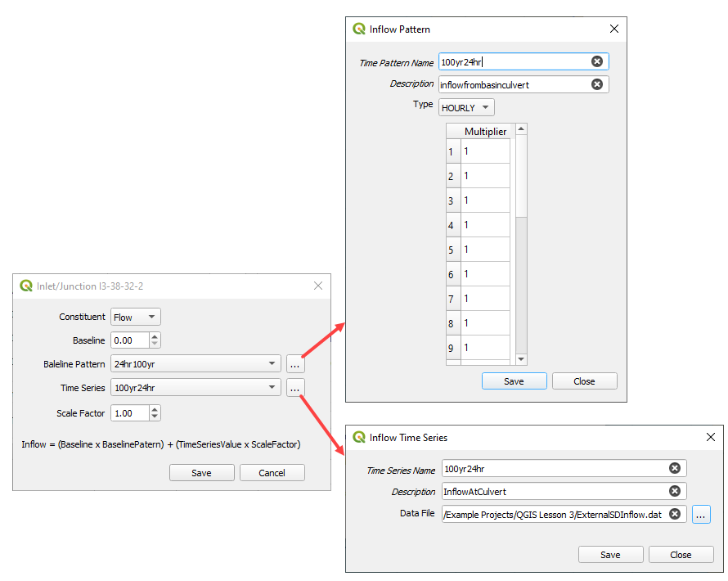Screen dimensions: 728x581
Task: Open Time Series editor ellipsis button
Action: point(295,389)
